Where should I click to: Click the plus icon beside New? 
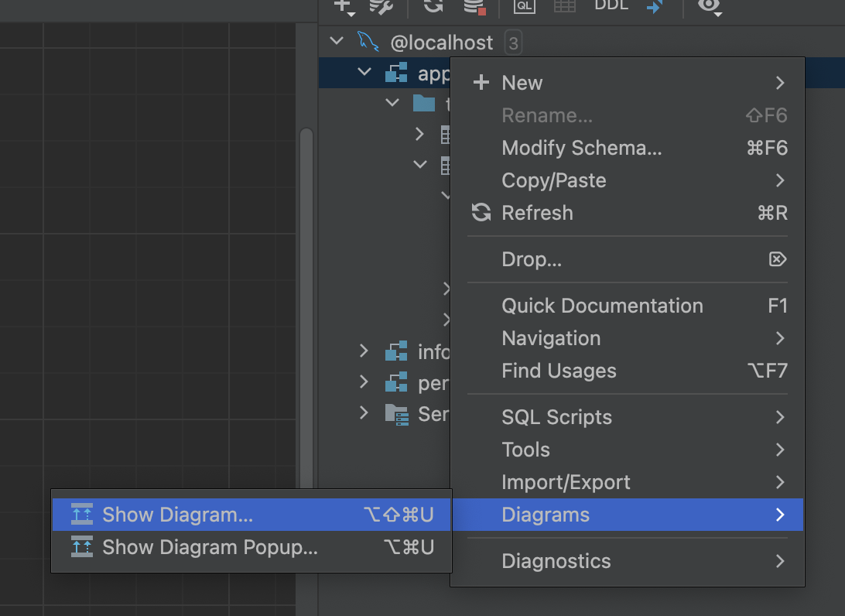coord(481,83)
